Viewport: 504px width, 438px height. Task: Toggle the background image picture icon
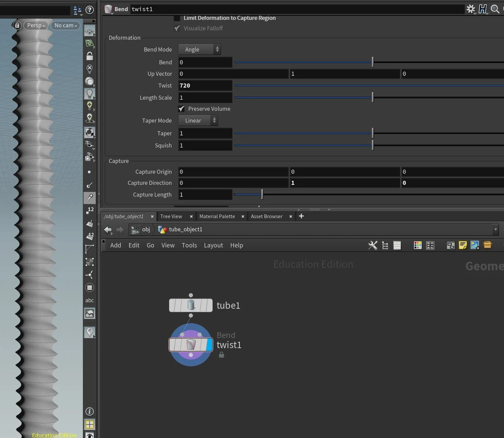click(89, 313)
